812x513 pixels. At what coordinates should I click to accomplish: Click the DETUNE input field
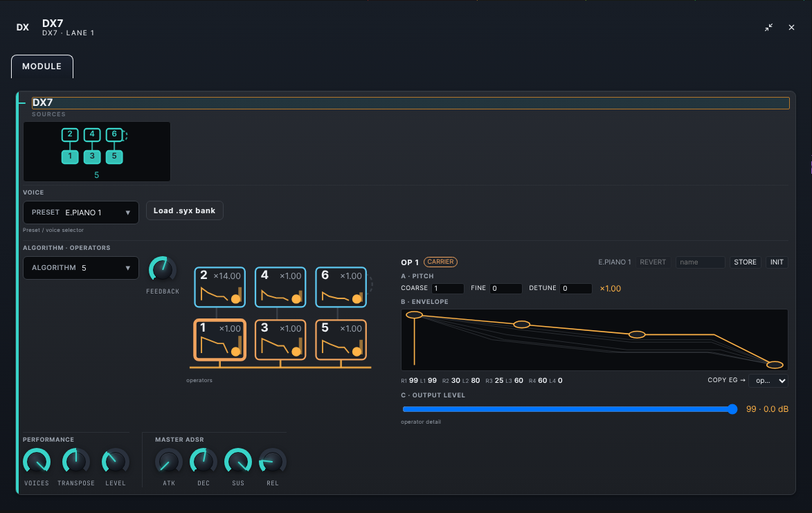[576, 288]
